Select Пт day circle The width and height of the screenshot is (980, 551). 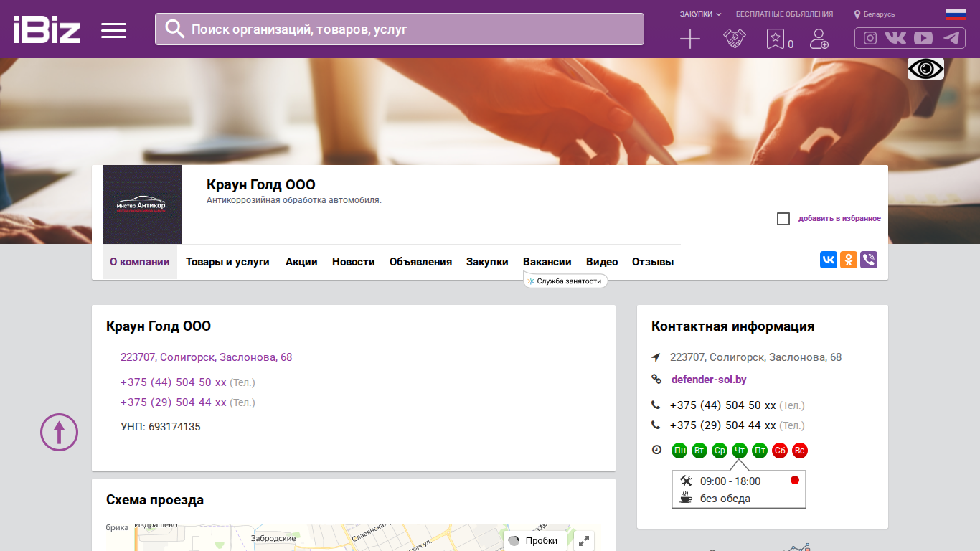pos(760,451)
